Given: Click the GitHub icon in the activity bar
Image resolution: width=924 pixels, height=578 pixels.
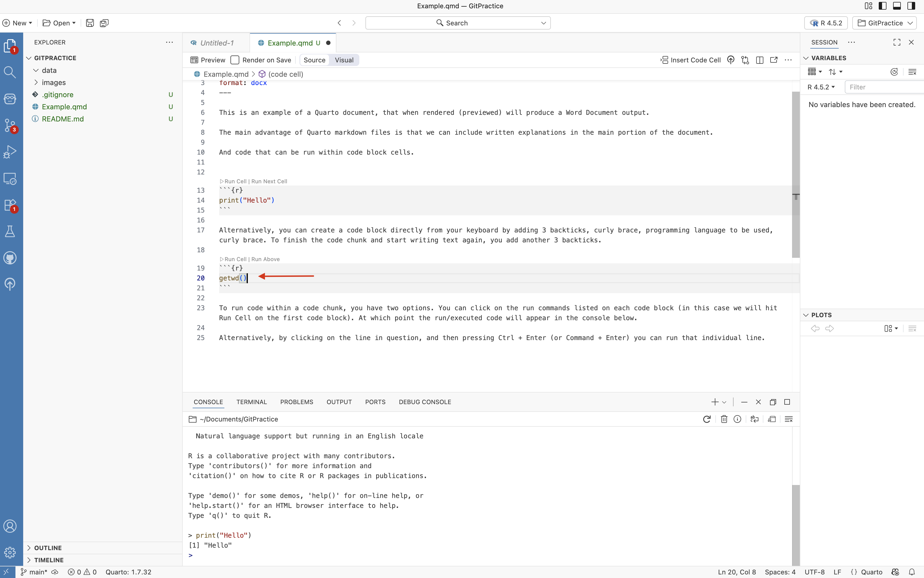Looking at the screenshot, I should [10, 258].
